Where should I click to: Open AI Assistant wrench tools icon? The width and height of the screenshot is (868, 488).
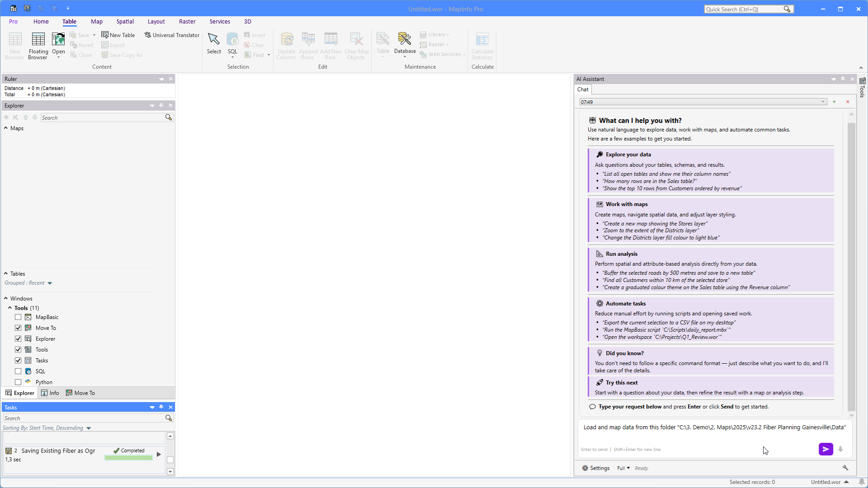pos(845,468)
